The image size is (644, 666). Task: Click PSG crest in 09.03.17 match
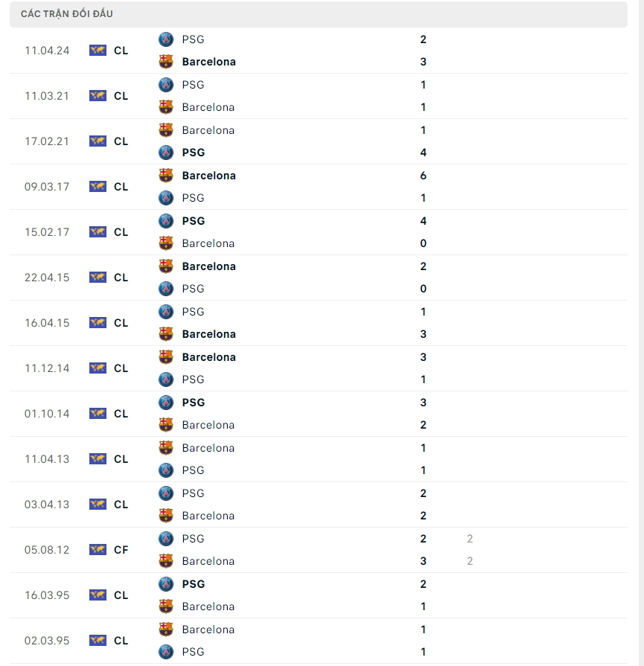pyautogui.click(x=166, y=198)
